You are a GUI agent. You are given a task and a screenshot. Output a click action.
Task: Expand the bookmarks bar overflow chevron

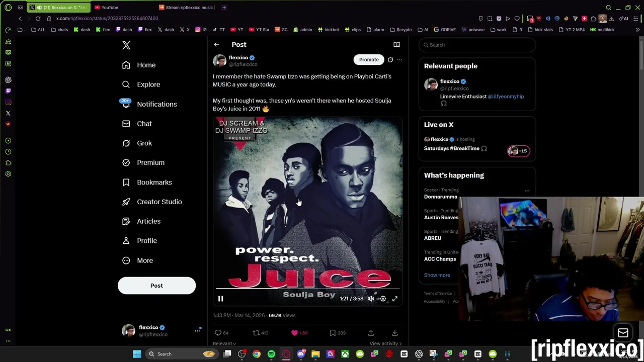coord(637,30)
